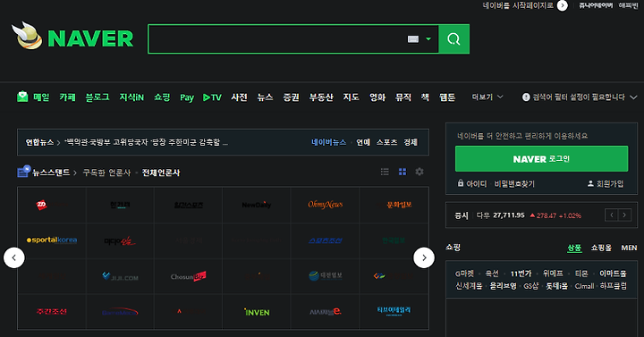This screenshot has width=644, height=337.
Task: Expand the 더보기 dropdown
Action: pyautogui.click(x=487, y=97)
